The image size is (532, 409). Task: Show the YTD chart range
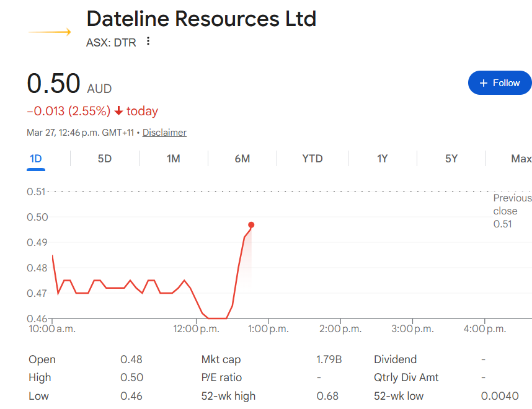point(313,159)
